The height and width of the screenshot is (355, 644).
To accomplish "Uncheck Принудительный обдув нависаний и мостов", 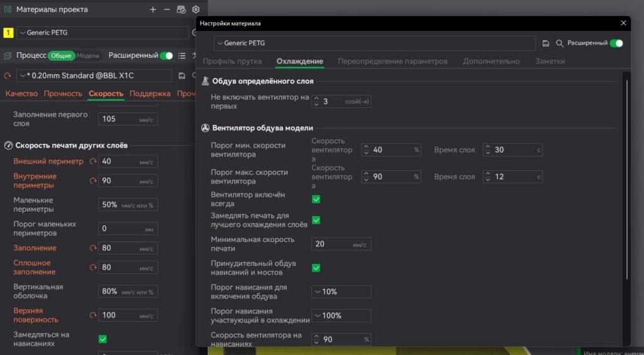I will (x=316, y=268).
